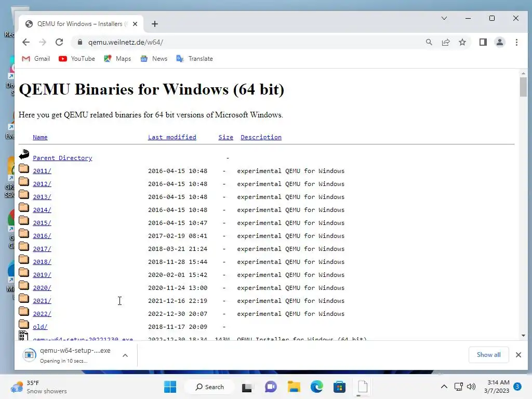Image resolution: width=532 pixels, height=399 pixels.
Task: Open the 2020/ folder link
Action: pos(42,288)
